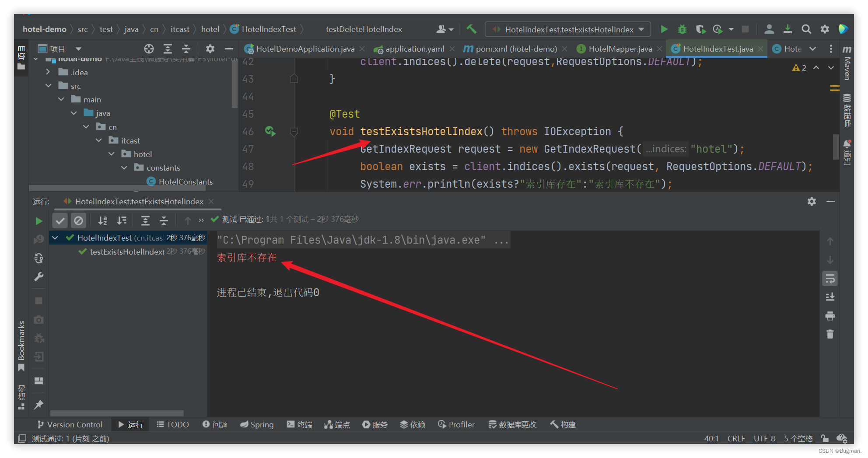868x458 pixels.
Task: Run the selected test configuration
Action: (x=664, y=29)
